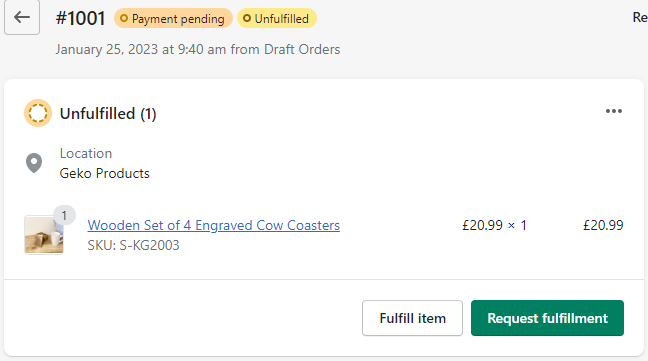Click the location pin icon

(x=34, y=163)
